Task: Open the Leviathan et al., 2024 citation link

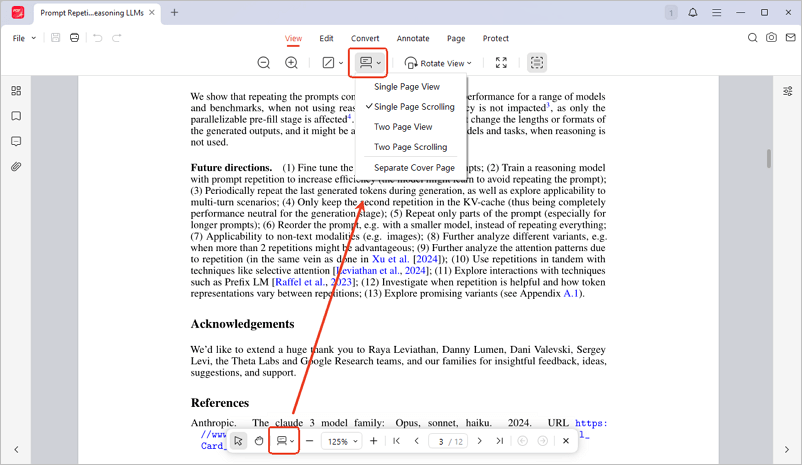Action: (382, 271)
